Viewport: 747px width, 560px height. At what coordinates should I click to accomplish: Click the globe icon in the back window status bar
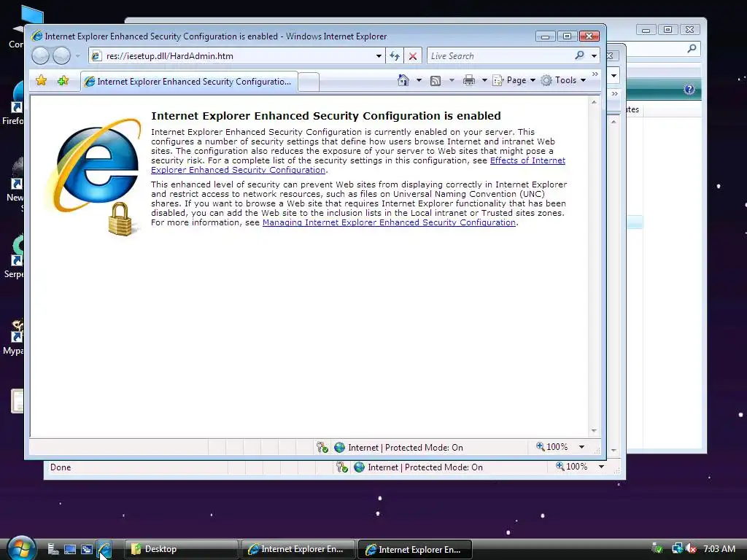click(359, 467)
